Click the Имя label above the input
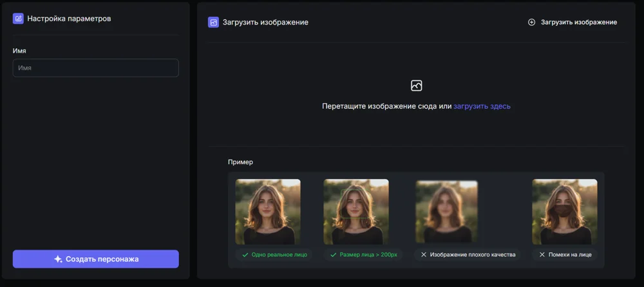Screen dimensions: 644x287 pyautogui.click(x=19, y=51)
